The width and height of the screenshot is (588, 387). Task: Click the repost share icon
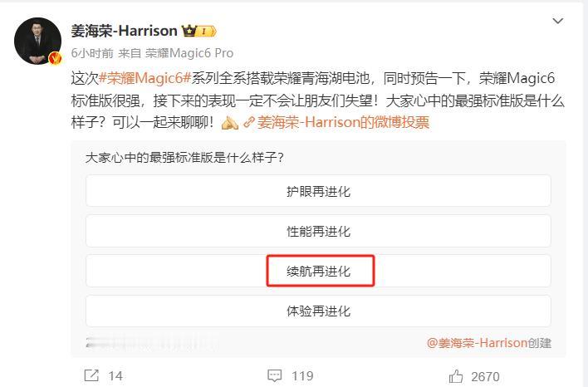pos(91,375)
